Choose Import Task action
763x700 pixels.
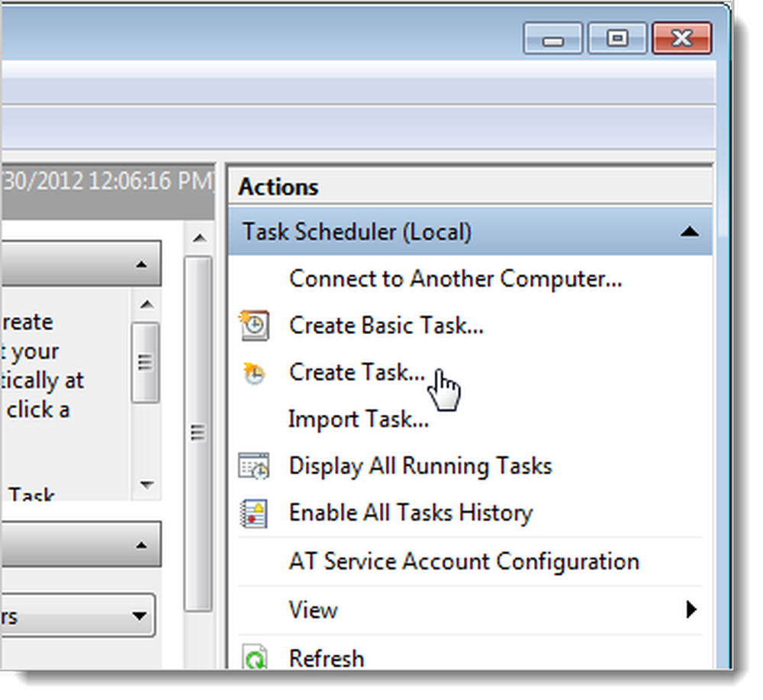click(x=359, y=419)
